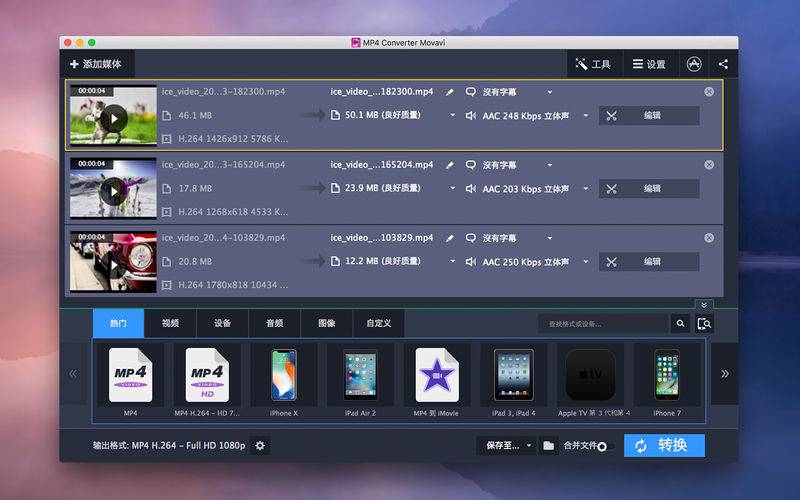Select the iPhone 7 preset
800x500 pixels.
[x=667, y=380]
